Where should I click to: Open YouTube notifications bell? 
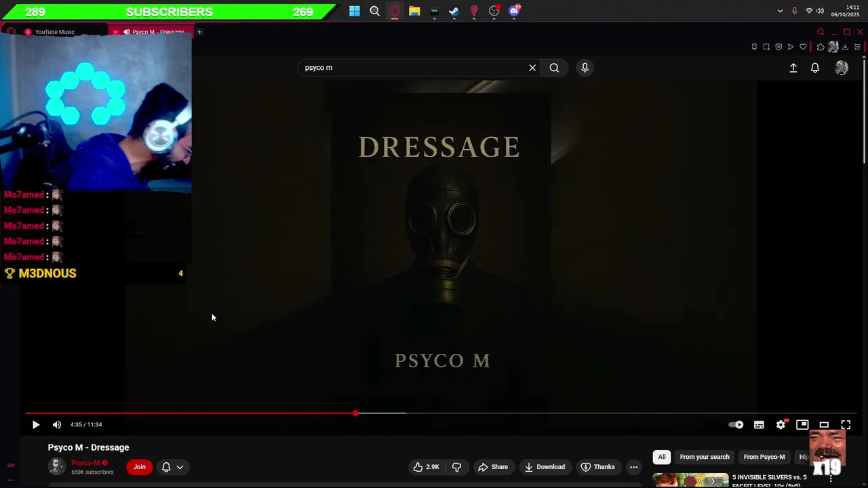tap(815, 68)
